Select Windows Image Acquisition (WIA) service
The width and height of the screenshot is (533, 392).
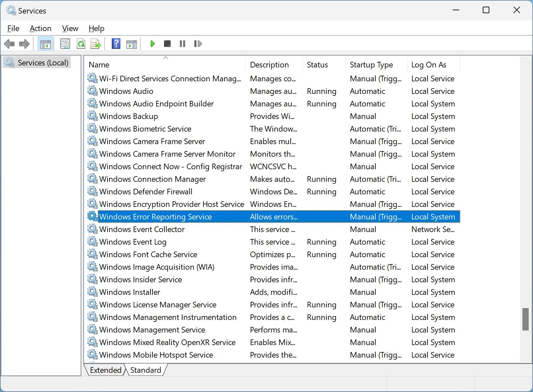click(273, 267)
